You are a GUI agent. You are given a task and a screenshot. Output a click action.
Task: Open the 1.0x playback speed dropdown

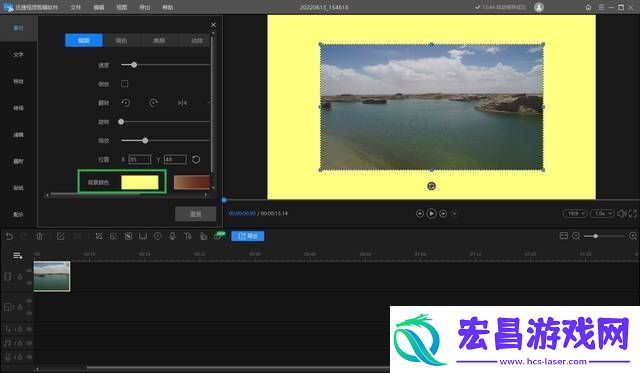click(602, 213)
